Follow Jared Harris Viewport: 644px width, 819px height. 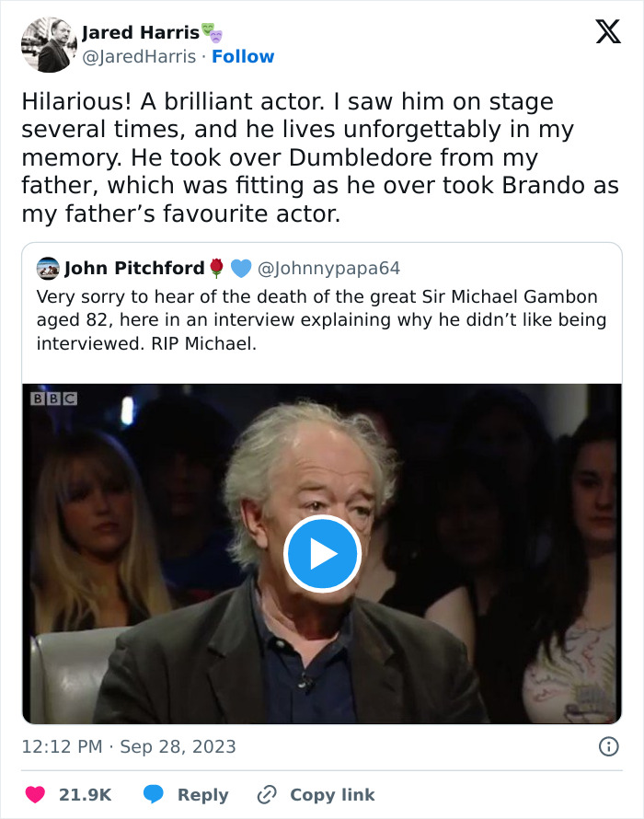245,56
